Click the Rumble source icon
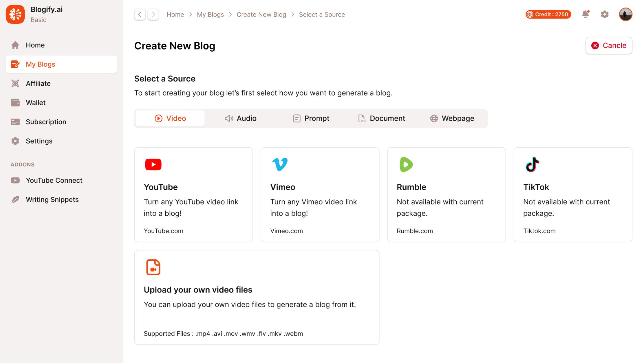The width and height of the screenshot is (644, 363). click(406, 164)
